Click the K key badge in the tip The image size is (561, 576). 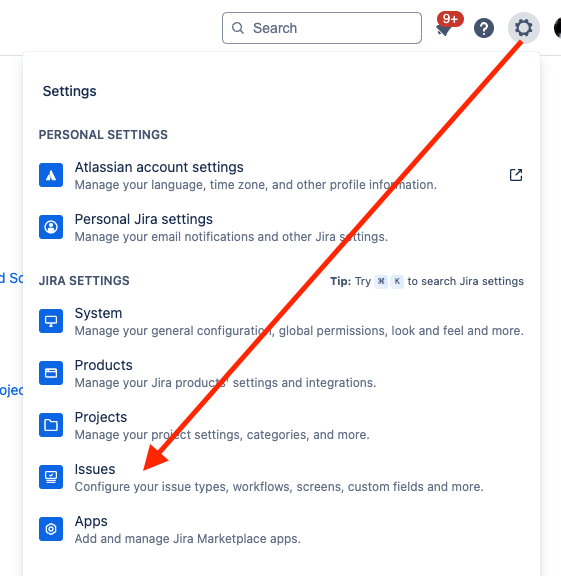pyautogui.click(x=397, y=282)
